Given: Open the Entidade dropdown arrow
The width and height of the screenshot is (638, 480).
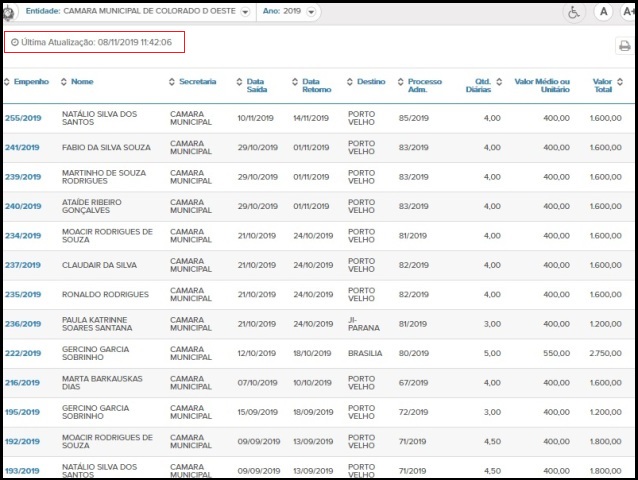Looking at the screenshot, I should click(x=245, y=12).
